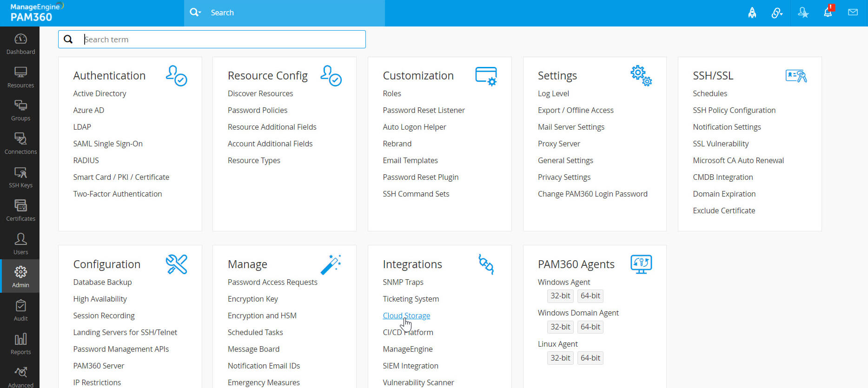Click the Manage magic wand icon

pos(331,264)
